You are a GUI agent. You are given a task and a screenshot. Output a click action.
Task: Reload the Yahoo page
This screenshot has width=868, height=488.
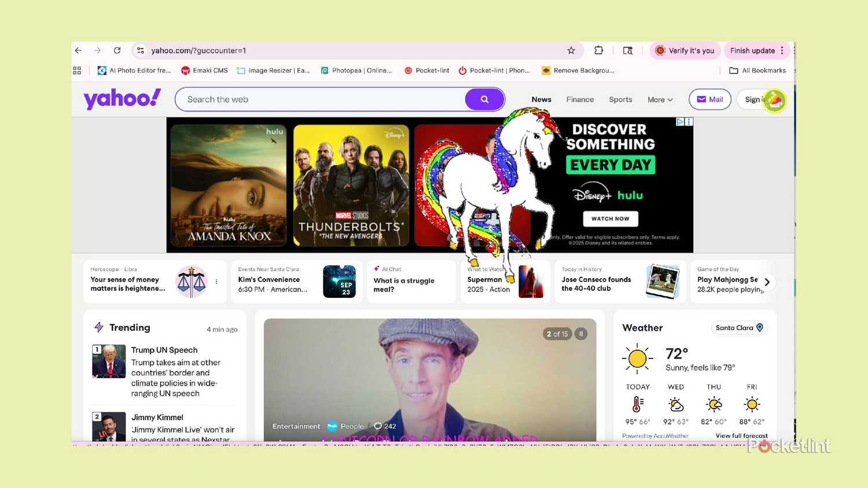(117, 51)
